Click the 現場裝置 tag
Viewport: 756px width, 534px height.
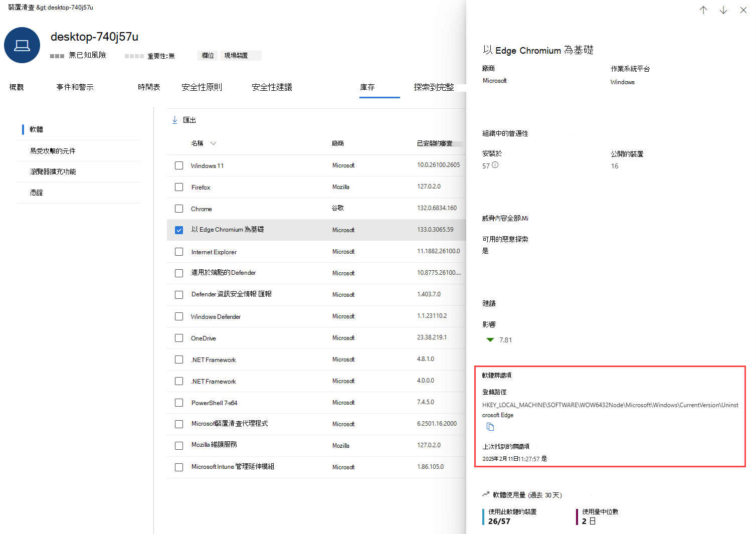[241, 56]
